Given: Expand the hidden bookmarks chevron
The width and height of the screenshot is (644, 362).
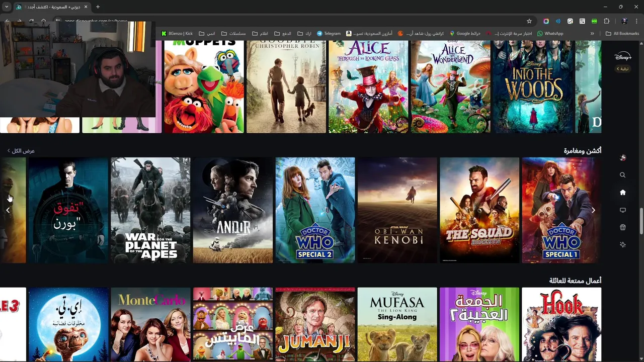Looking at the screenshot, I should coord(592,34).
